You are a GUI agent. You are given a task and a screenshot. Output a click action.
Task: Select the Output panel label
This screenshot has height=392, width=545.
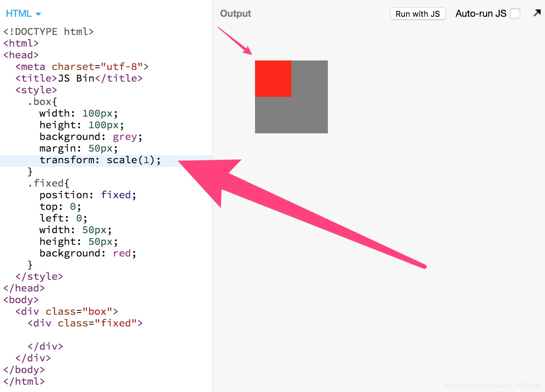point(235,13)
